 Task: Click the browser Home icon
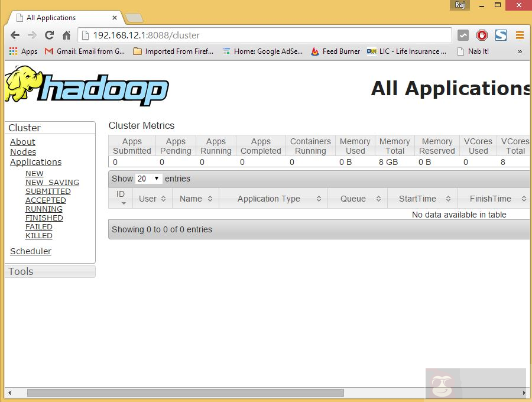pyautogui.click(x=67, y=35)
